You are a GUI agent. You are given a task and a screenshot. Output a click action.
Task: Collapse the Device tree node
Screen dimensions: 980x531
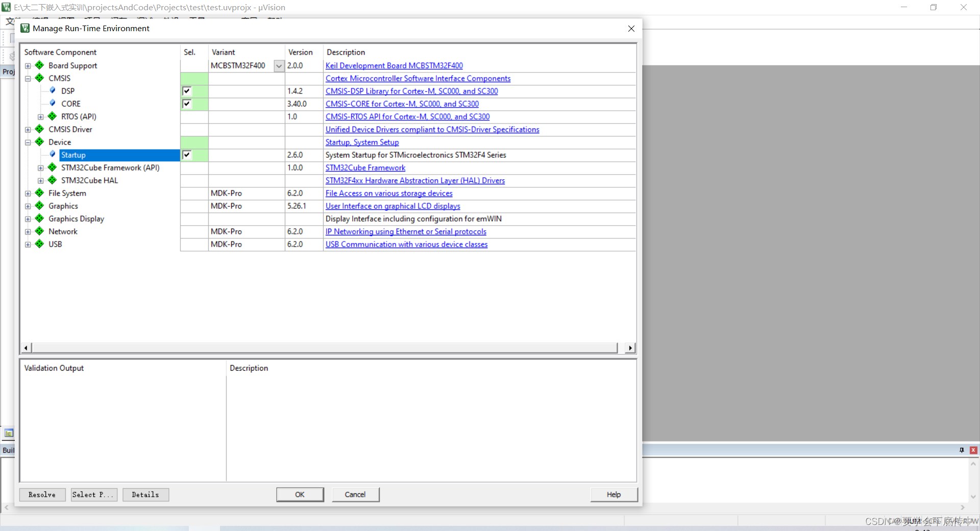coord(28,142)
